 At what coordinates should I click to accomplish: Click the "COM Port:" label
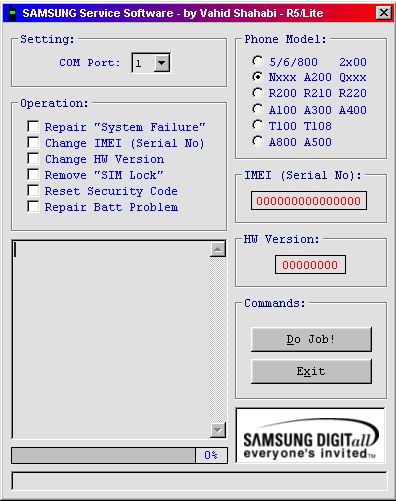coord(90,63)
